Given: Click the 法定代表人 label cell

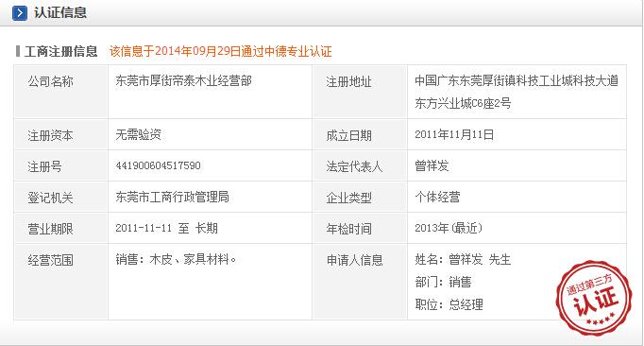Looking at the screenshot, I should tap(360, 166).
